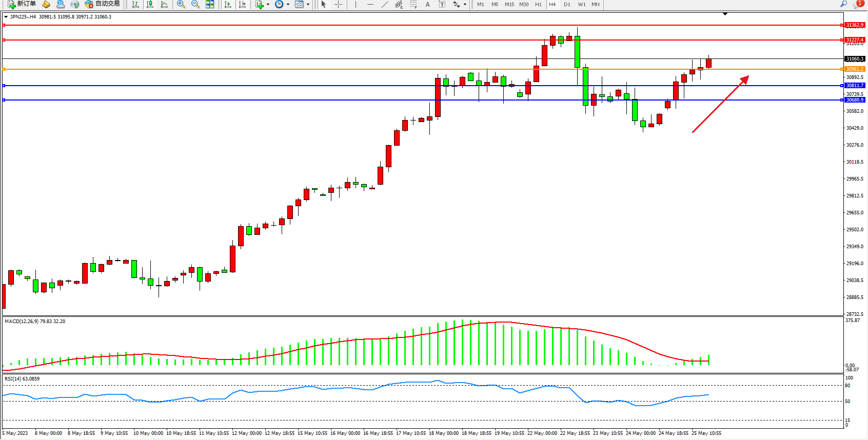Switch to D1 timeframe
Viewport: 868px width, 440px height.
[567, 4]
